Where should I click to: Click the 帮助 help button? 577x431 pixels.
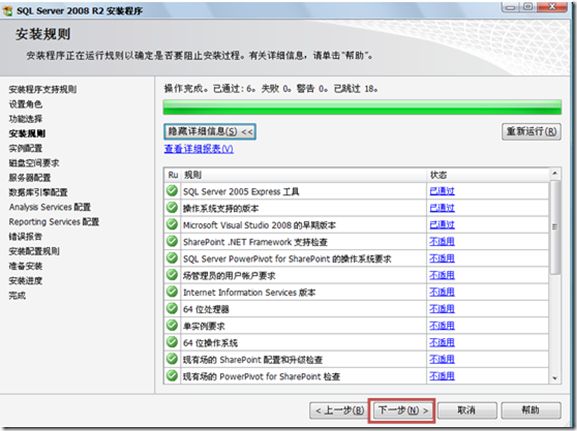click(531, 410)
